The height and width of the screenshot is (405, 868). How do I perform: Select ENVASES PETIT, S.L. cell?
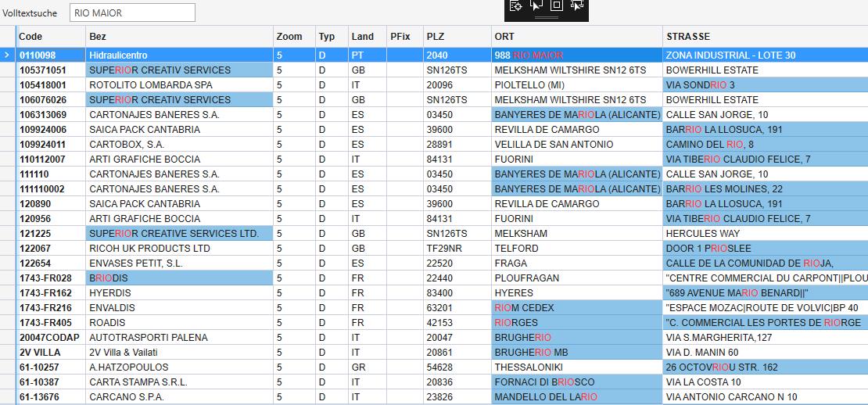(x=179, y=263)
